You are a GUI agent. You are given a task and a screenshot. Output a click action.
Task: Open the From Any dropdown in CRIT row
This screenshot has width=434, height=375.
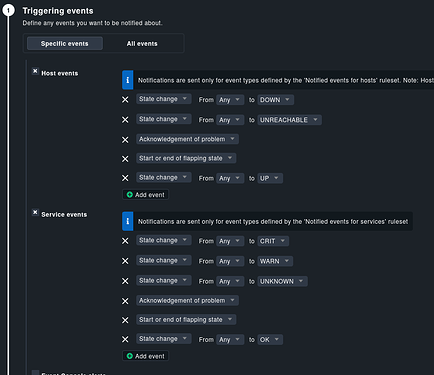coord(230,241)
